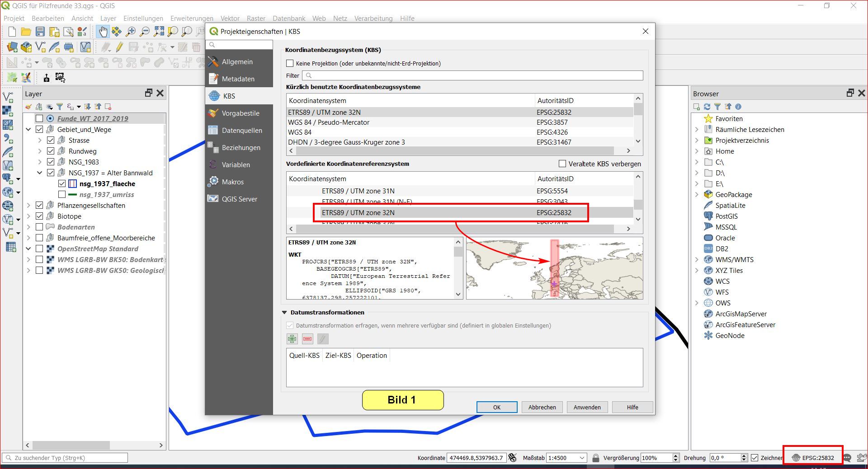Enable the Keine Projektion checkbox
This screenshot has width=868, height=469.
pos(290,64)
